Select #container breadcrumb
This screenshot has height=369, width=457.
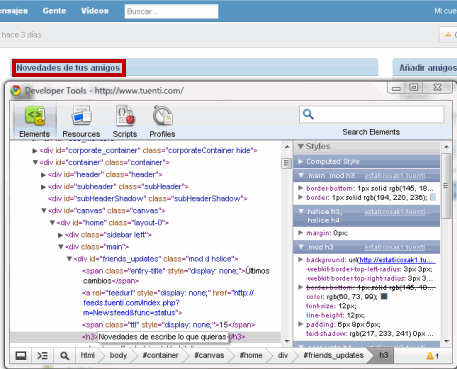pos(160,356)
